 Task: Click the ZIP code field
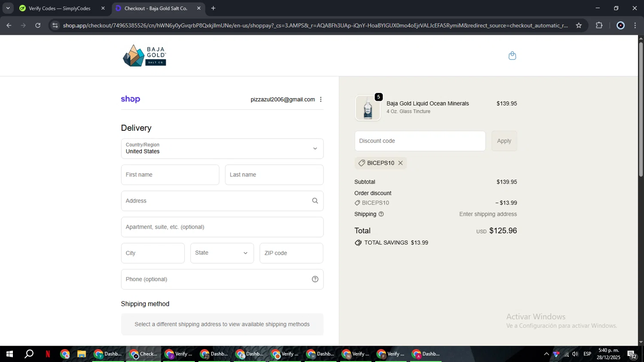pyautogui.click(x=291, y=253)
